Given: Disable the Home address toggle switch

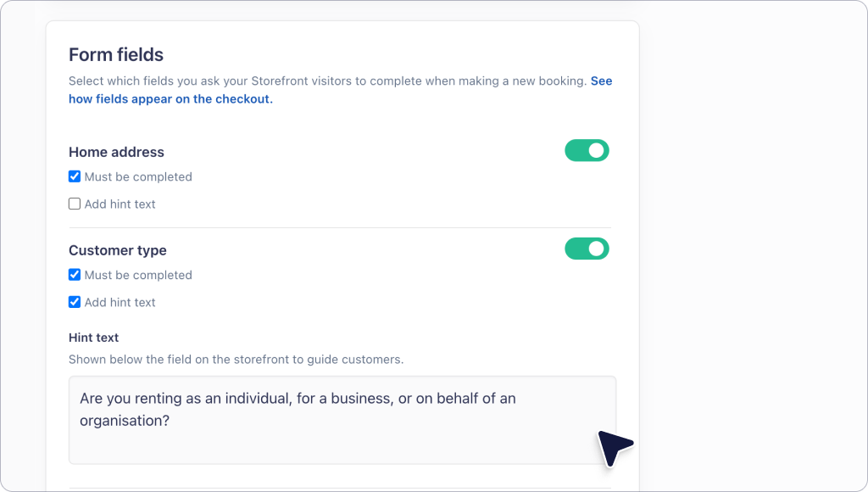Looking at the screenshot, I should pos(587,151).
